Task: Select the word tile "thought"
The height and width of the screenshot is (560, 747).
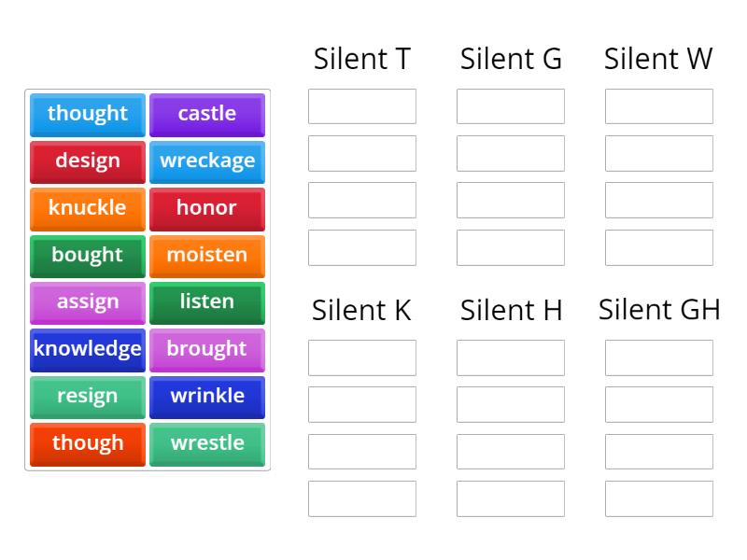Action: point(87,114)
